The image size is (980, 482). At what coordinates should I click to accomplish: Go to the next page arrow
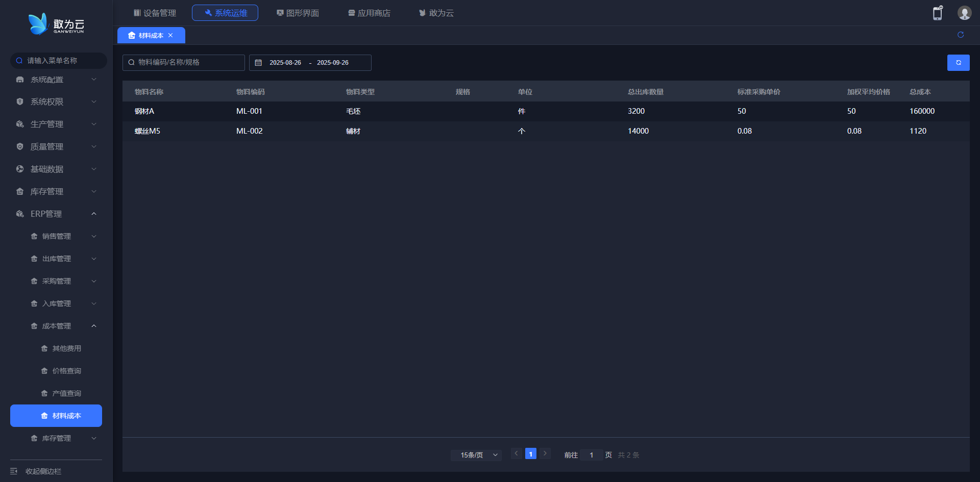click(x=545, y=453)
